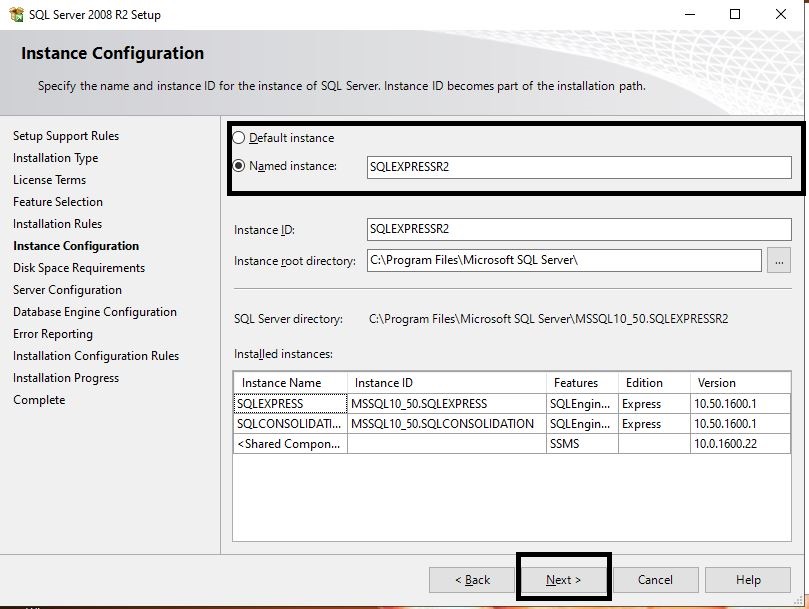Click Installation Type step
This screenshot has width=809, height=609.
point(56,158)
